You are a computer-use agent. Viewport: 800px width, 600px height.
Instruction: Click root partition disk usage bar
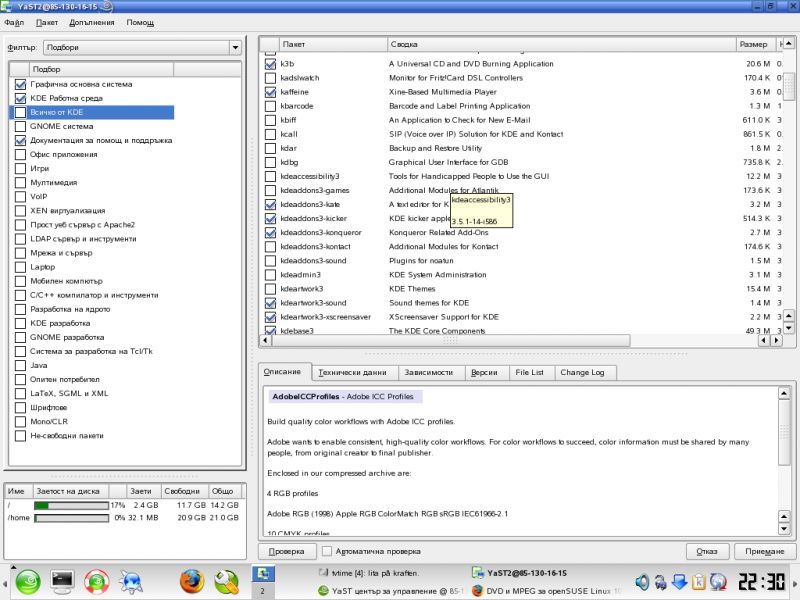click(71, 505)
